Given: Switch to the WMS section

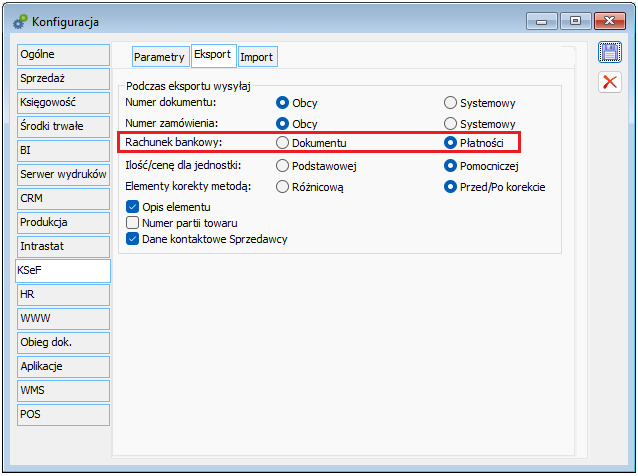Looking at the screenshot, I should tap(62, 390).
